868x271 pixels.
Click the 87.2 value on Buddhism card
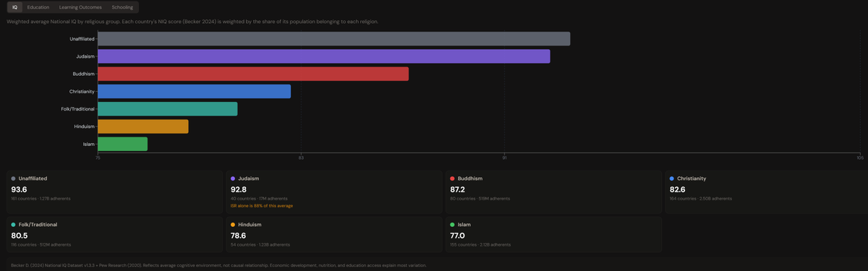(x=458, y=189)
